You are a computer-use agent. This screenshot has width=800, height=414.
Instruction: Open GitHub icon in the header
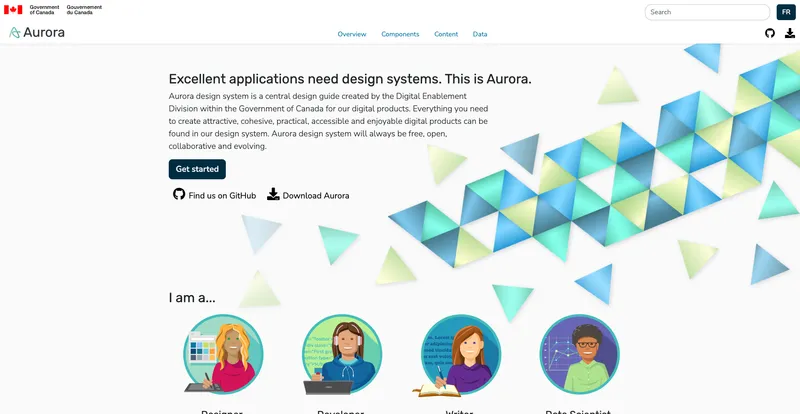point(770,33)
